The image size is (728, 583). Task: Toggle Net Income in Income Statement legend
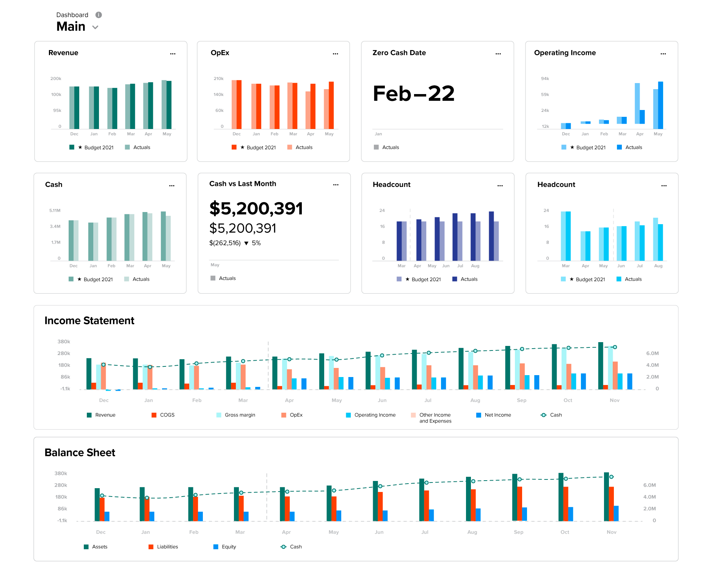[x=497, y=415]
